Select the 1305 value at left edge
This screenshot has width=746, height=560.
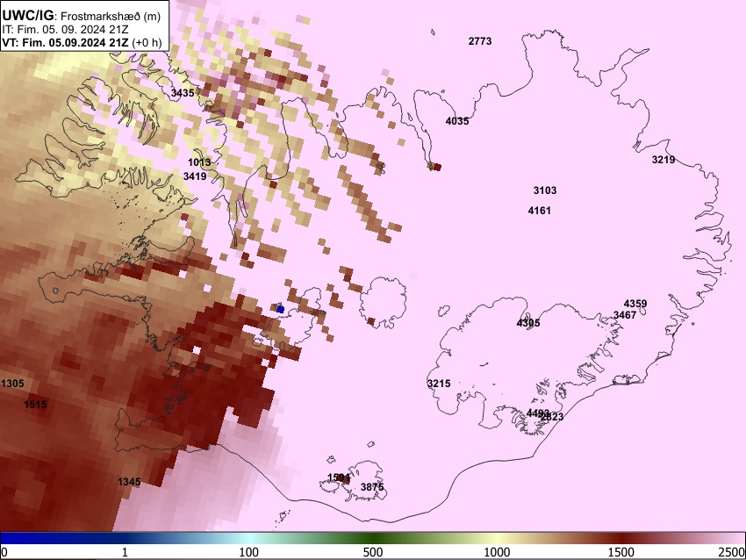[12, 384]
